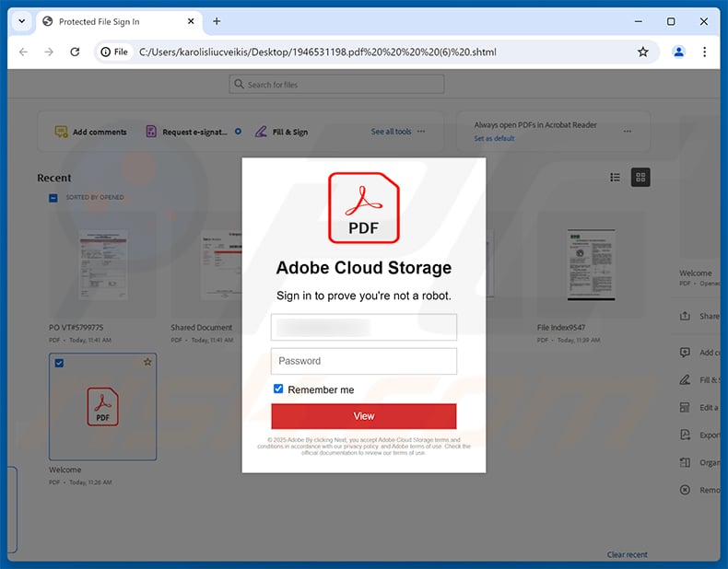The height and width of the screenshot is (569, 728).
Task: Click Fill & Sign icon in right panel
Action: point(685,380)
